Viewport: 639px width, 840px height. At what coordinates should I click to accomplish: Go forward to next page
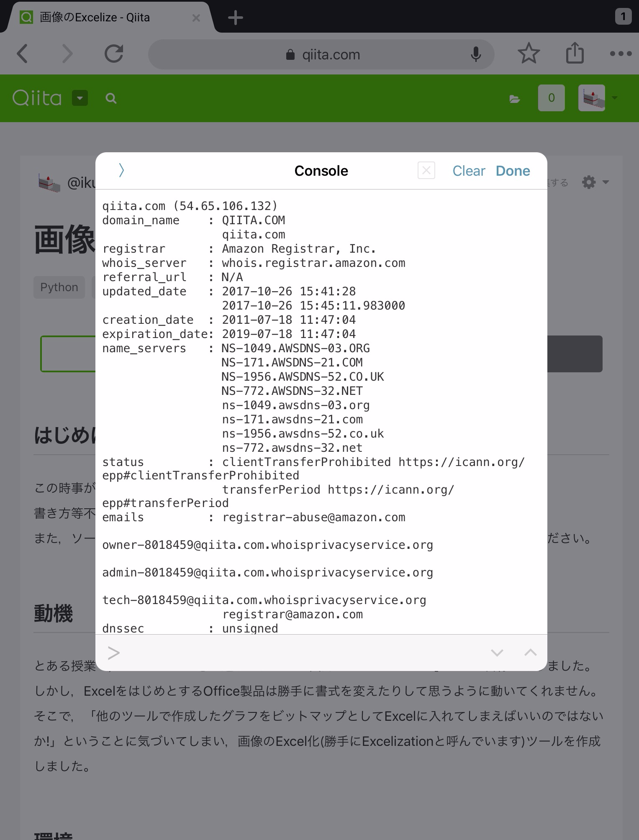point(67,54)
